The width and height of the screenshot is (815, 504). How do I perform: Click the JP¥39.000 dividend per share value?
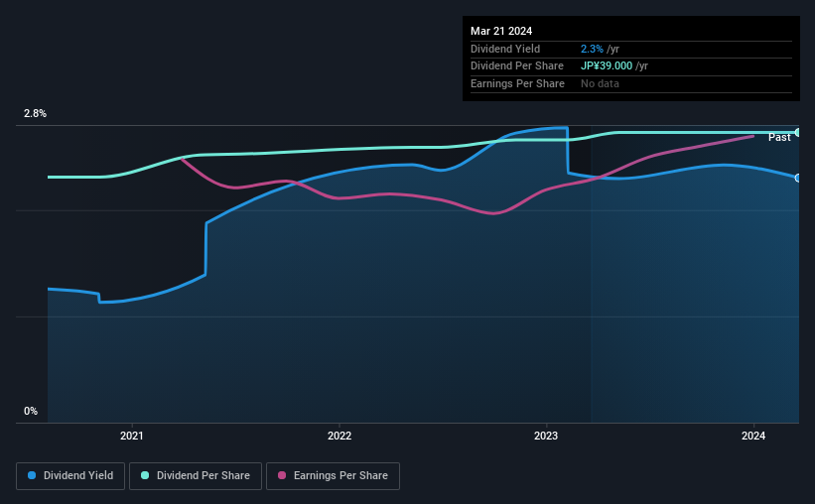point(607,66)
